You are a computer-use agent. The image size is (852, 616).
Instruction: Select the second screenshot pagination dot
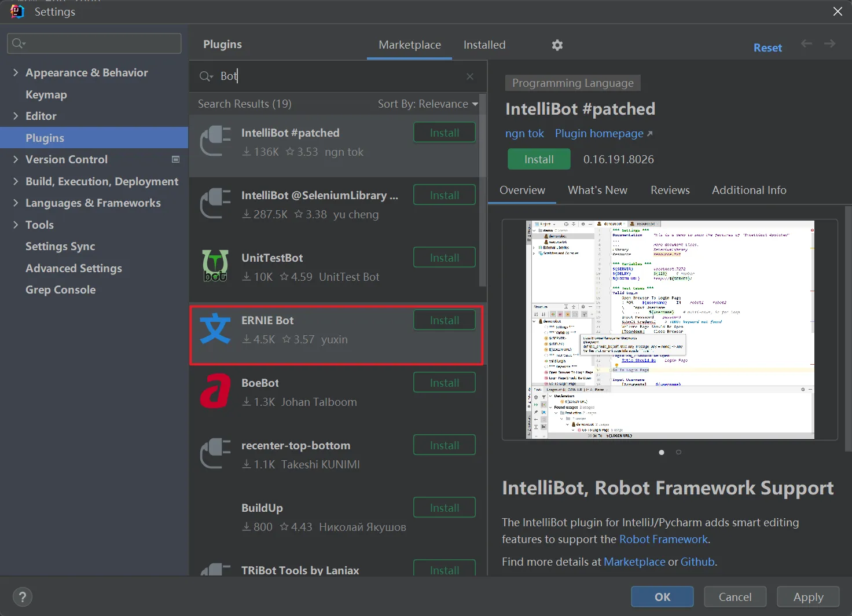[678, 452]
